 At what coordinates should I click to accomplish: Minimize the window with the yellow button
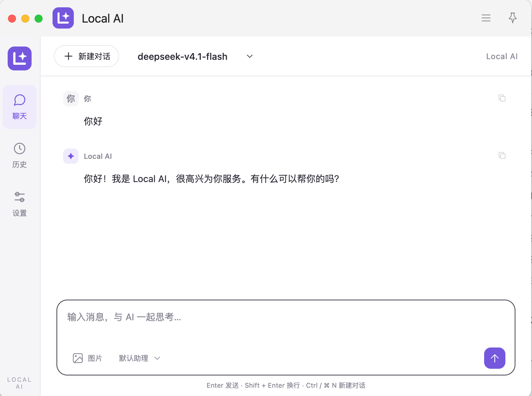click(25, 18)
